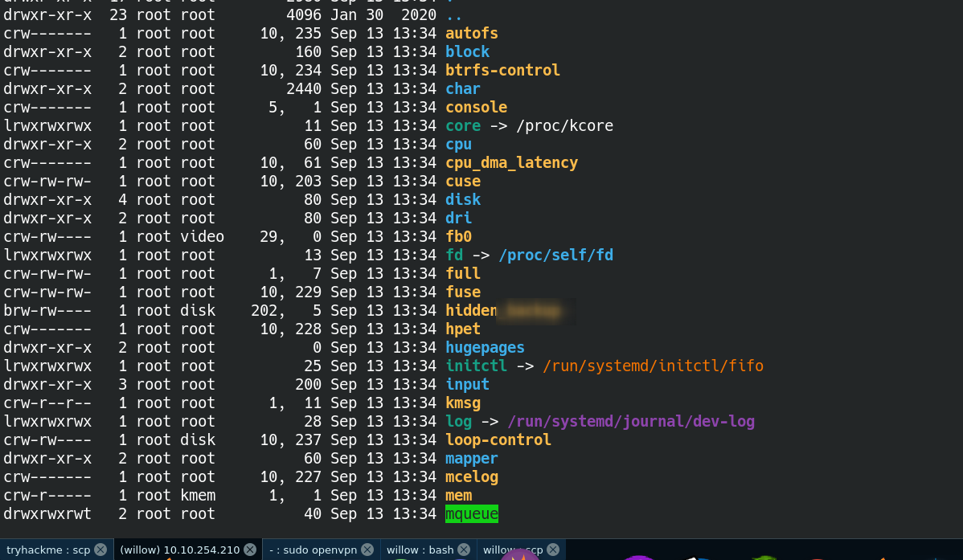Click the /proc/self/fd link path
The height and width of the screenshot is (560, 963).
point(555,255)
